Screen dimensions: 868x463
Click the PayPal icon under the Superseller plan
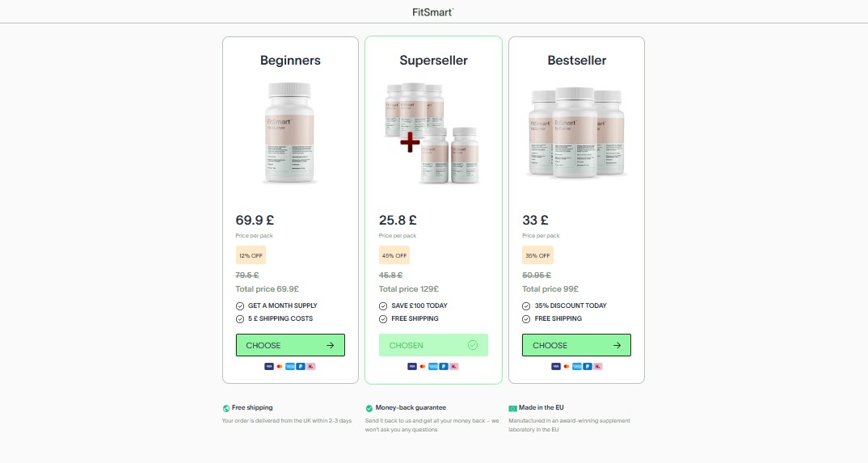pyautogui.click(x=444, y=366)
